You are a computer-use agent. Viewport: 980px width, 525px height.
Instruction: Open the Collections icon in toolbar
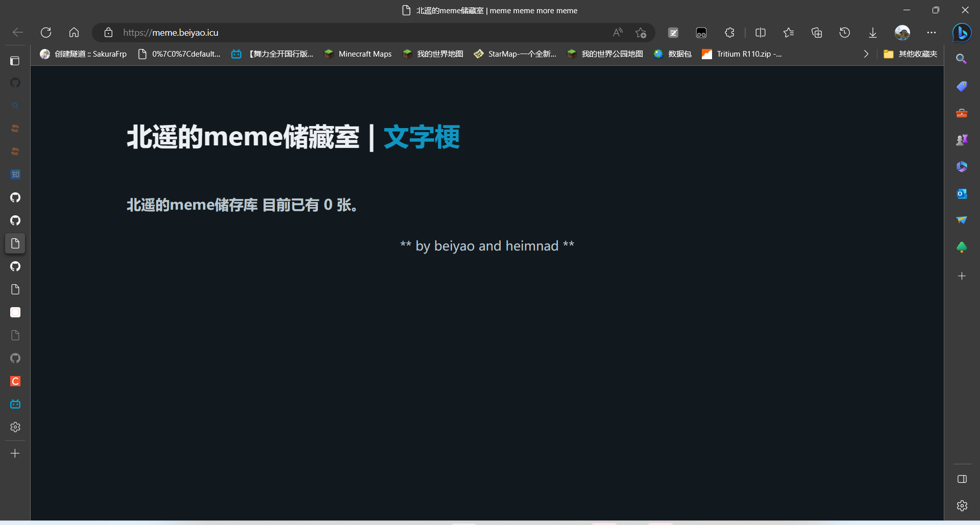click(816, 32)
